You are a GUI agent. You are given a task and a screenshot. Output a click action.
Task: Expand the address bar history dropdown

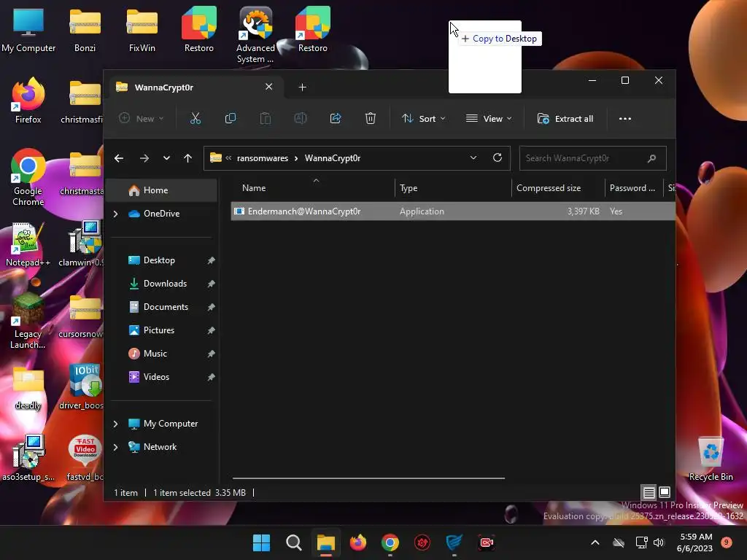(473, 157)
